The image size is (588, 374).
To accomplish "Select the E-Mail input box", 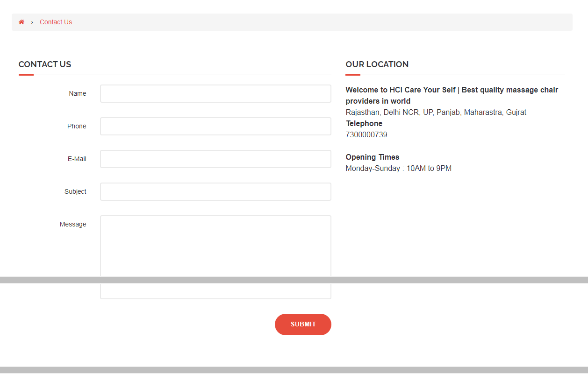I will [215, 159].
